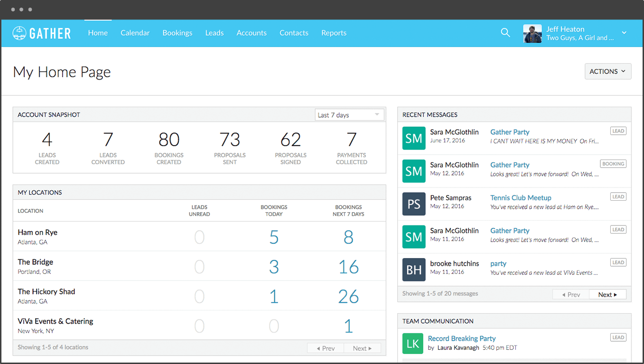Screen dimensions: 644x364
Task: Click The Hickory Shad bookings next 7 days count
Action: point(348,297)
